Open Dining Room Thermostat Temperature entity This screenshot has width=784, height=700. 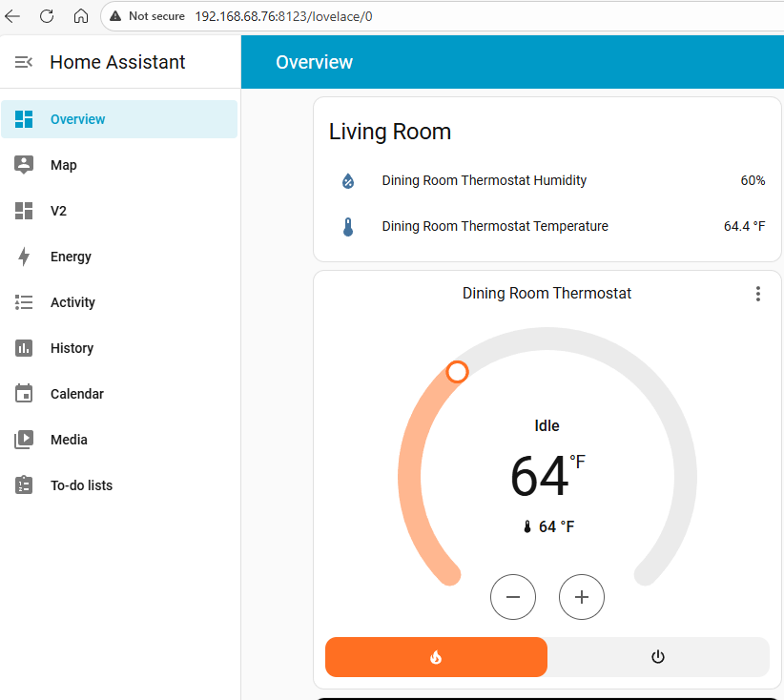[494, 226]
